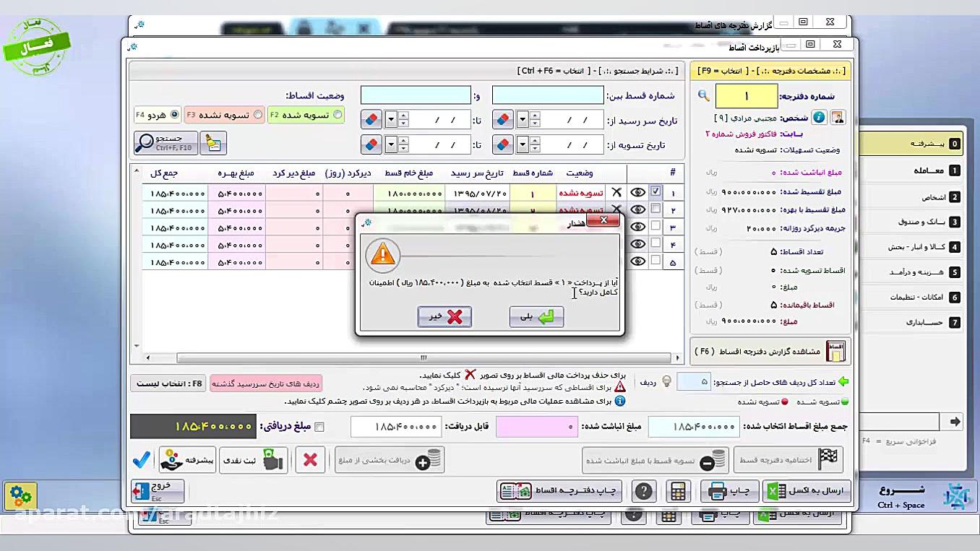Open date dropdown for تاریخ سر رسید از
The image size is (980, 551).
point(523,120)
